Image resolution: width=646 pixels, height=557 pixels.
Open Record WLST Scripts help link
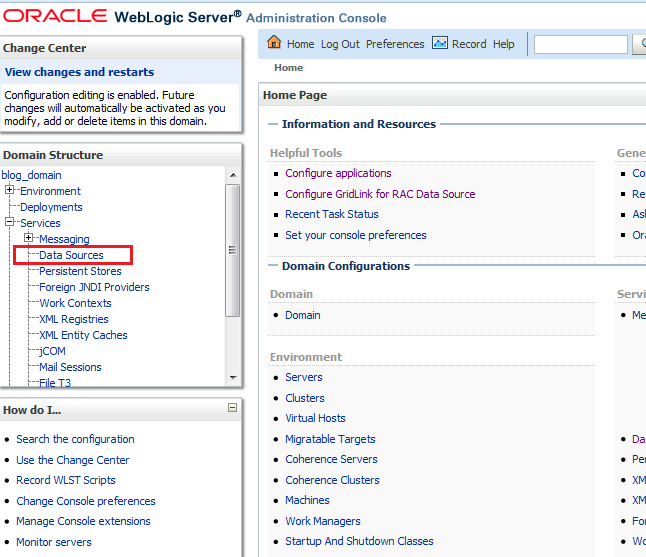pos(66,480)
